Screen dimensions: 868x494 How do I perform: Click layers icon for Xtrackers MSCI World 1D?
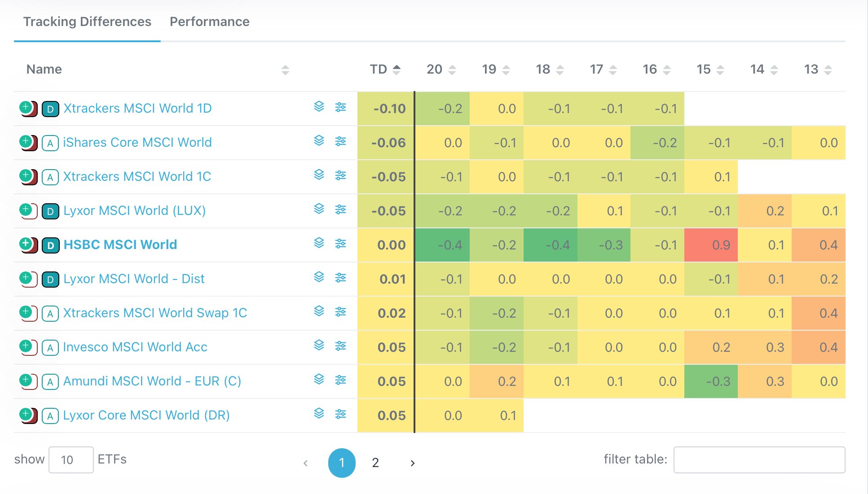[319, 106]
